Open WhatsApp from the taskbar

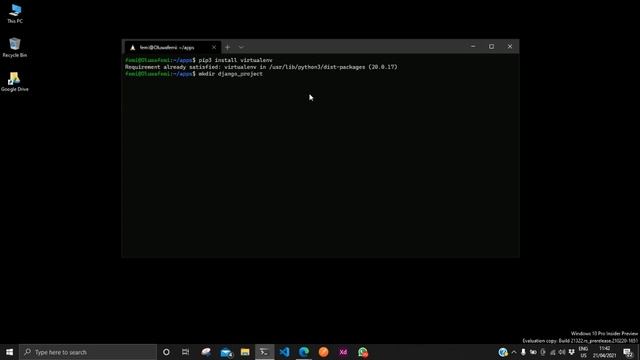(363, 352)
